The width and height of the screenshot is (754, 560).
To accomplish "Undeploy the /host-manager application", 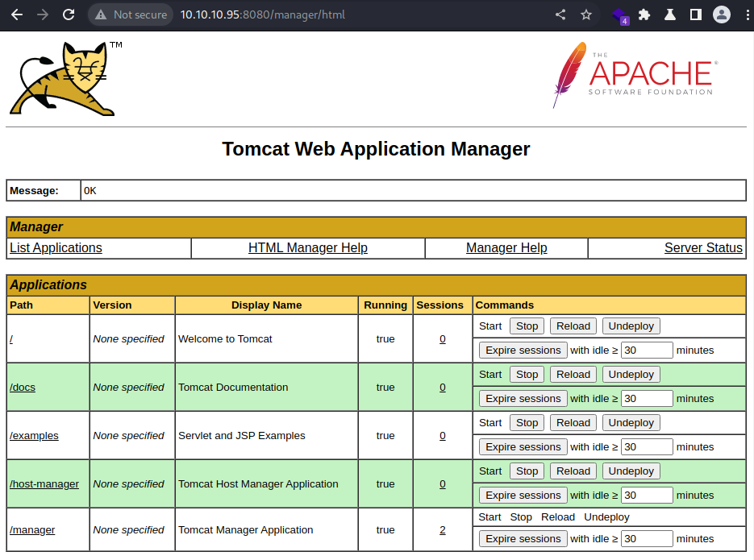I will (631, 471).
